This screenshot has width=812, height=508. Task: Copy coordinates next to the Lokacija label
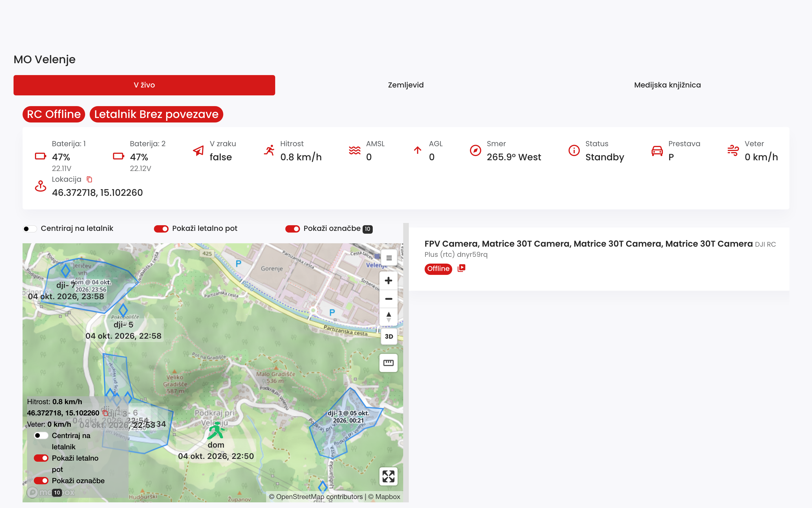(89, 179)
